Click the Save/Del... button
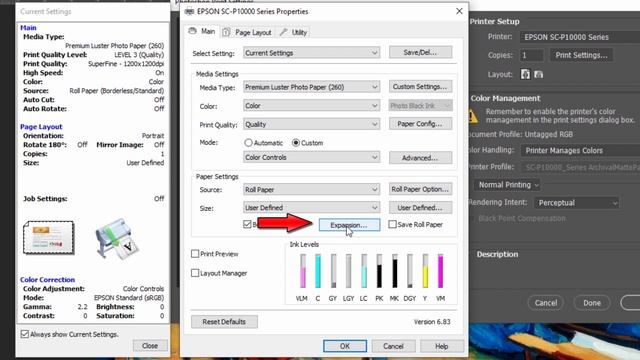The height and width of the screenshot is (360, 640). (x=420, y=53)
